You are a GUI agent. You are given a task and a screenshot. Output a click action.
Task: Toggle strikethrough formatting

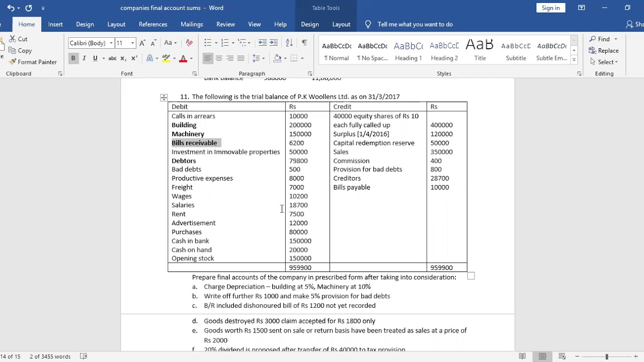coord(113,58)
